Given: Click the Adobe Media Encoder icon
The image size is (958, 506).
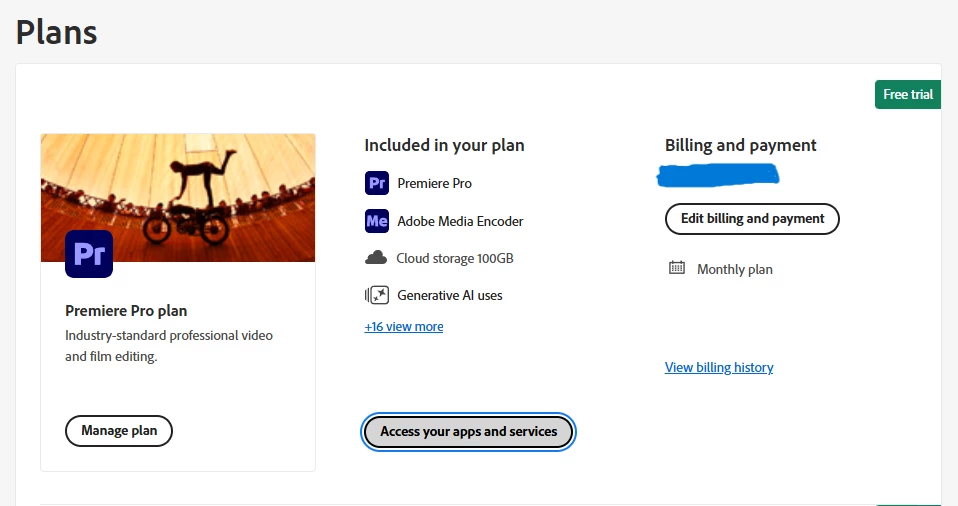Looking at the screenshot, I should [377, 221].
